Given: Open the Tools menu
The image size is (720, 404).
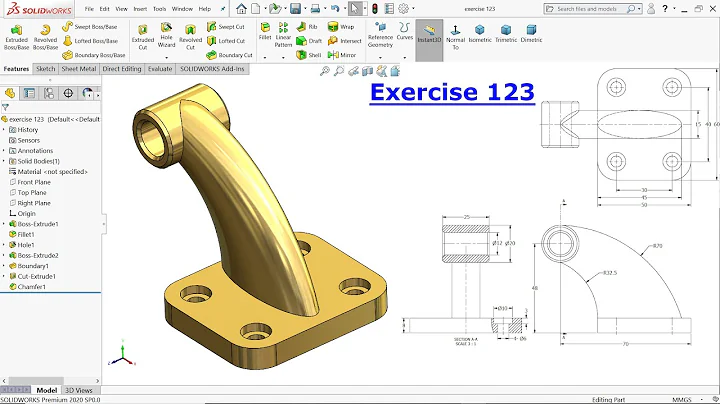Looking at the screenshot, I should click(159, 9).
